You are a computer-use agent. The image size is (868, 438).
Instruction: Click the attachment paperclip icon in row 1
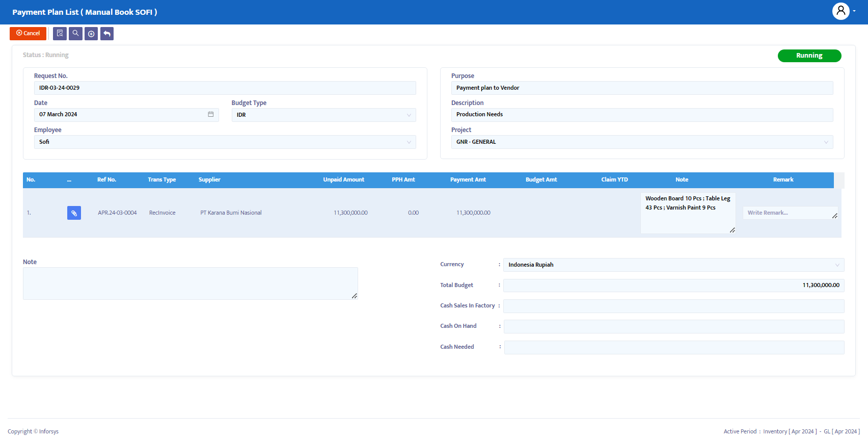[74, 213]
